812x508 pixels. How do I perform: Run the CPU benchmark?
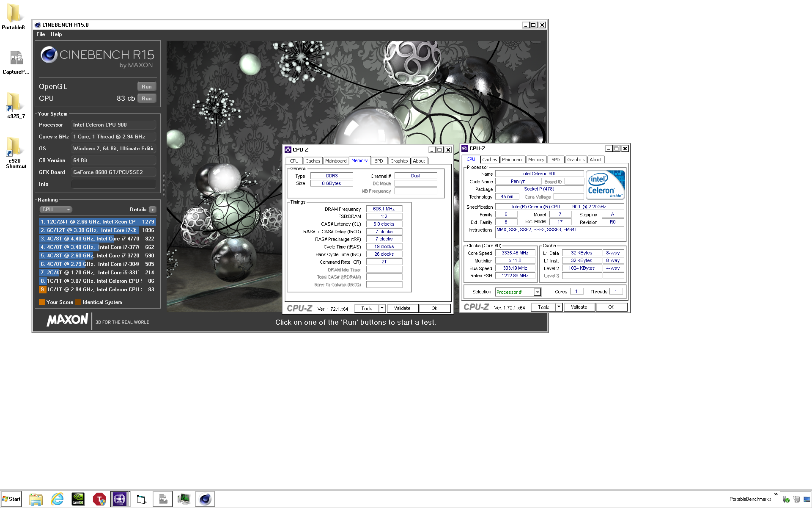pyautogui.click(x=147, y=99)
